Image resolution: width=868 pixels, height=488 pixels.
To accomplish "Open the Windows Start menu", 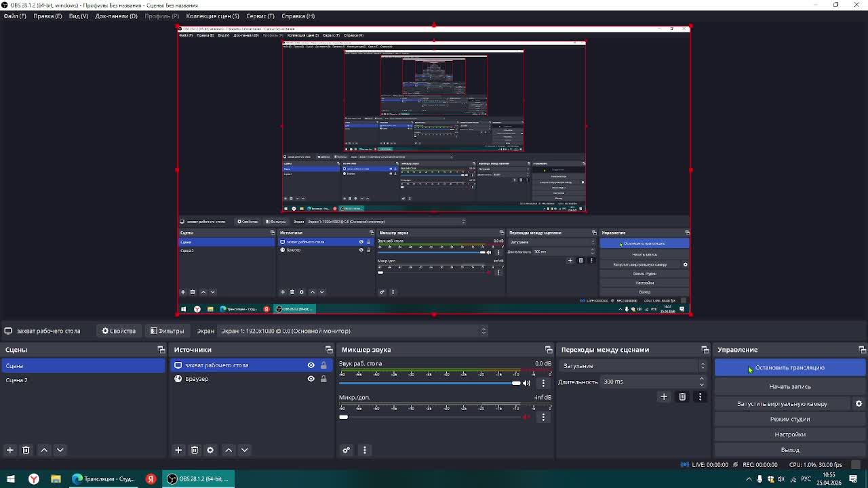I will click(x=11, y=479).
